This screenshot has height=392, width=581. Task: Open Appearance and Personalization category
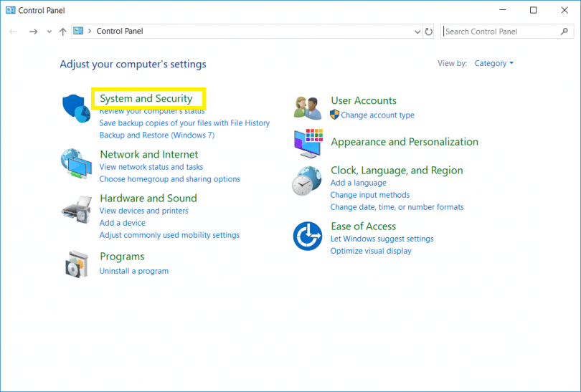click(x=405, y=142)
